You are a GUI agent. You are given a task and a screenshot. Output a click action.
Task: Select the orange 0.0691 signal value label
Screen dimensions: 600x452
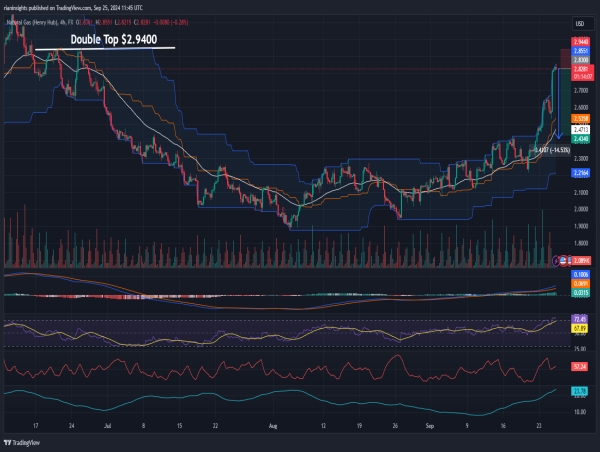click(580, 284)
